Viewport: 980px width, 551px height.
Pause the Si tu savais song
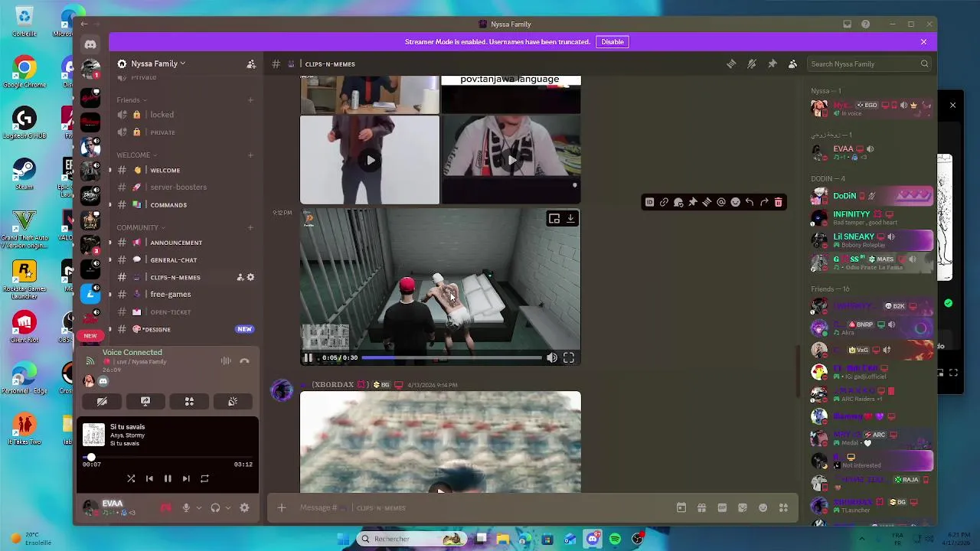(168, 478)
